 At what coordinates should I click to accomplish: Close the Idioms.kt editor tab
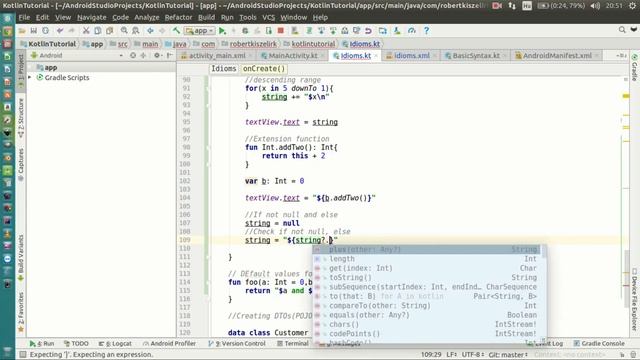(x=376, y=56)
